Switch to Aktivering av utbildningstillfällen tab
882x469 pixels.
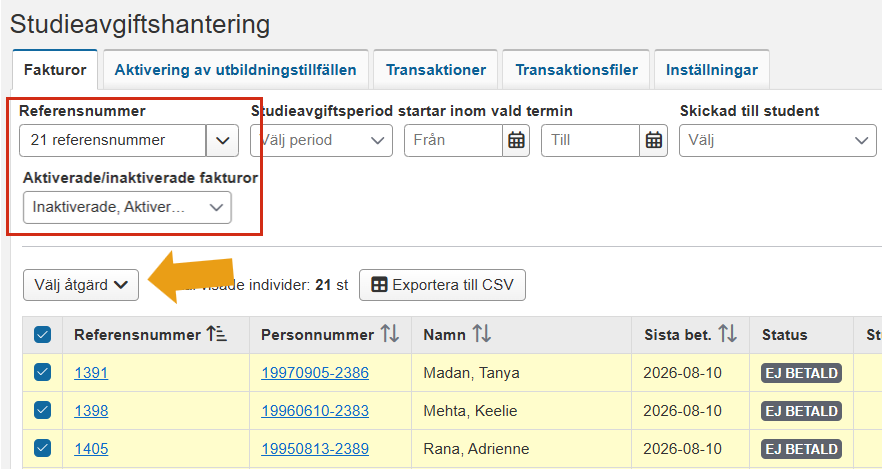coord(236,70)
